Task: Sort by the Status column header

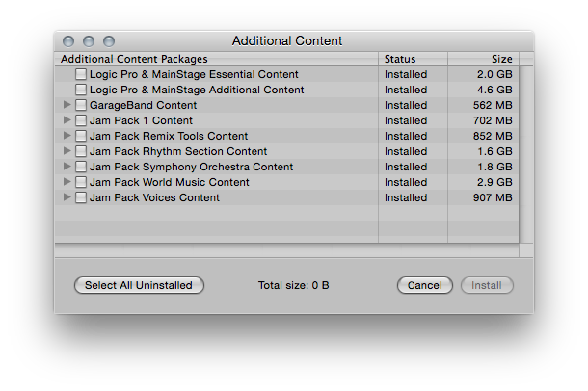Action: pyautogui.click(x=413, y=59)
